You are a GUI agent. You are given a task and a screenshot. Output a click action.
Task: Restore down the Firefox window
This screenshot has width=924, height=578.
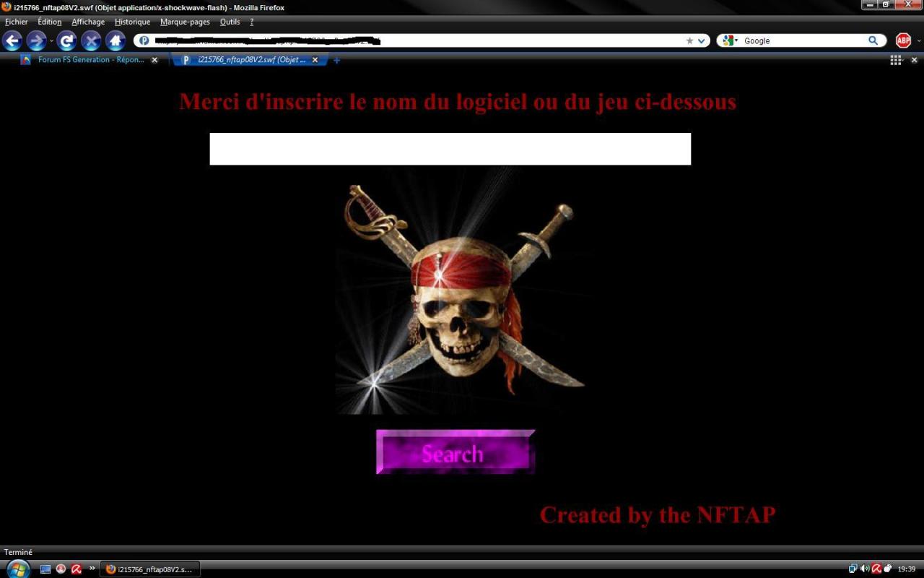(886, 5)
